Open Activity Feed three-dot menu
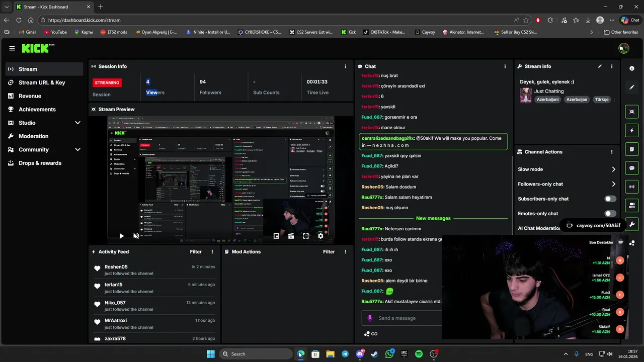 [212, 252]
